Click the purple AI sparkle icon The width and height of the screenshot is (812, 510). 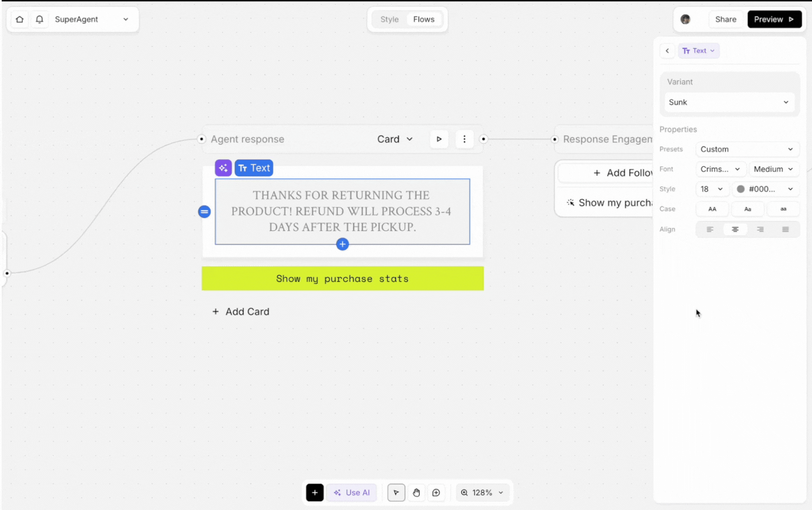(x=223, y=168)
